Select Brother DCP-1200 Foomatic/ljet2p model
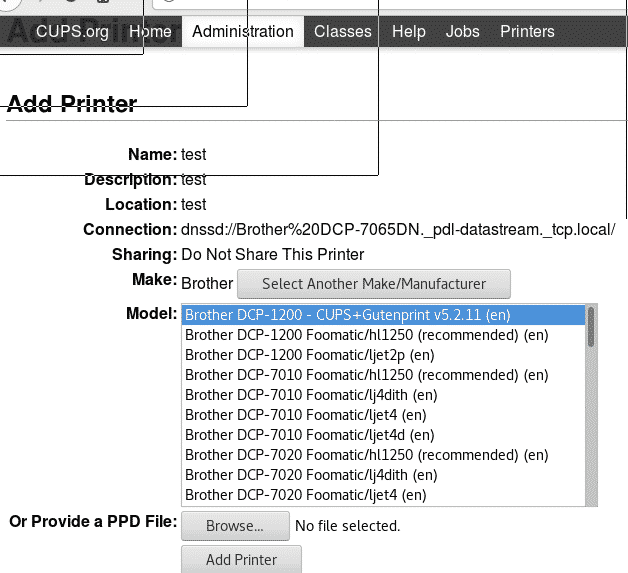Screen dimensions: 628x573 384,355
